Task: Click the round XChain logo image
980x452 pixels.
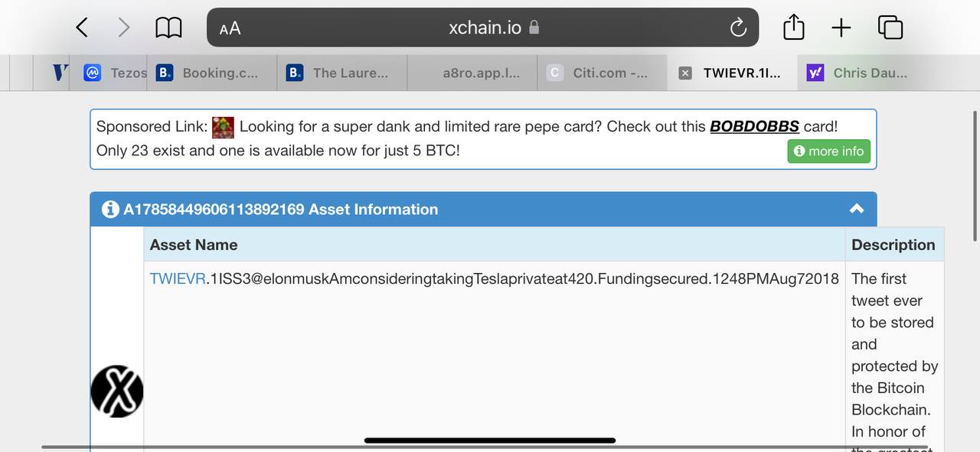Action: 117,391
